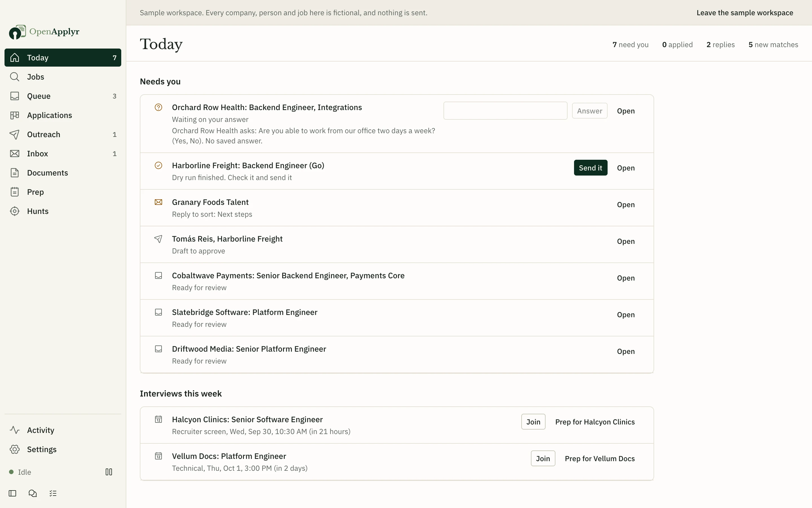The image size is (812, 508).
Task: Go to the Today page in sidebar
Action: pyautogui.click(x=63, y=58)
